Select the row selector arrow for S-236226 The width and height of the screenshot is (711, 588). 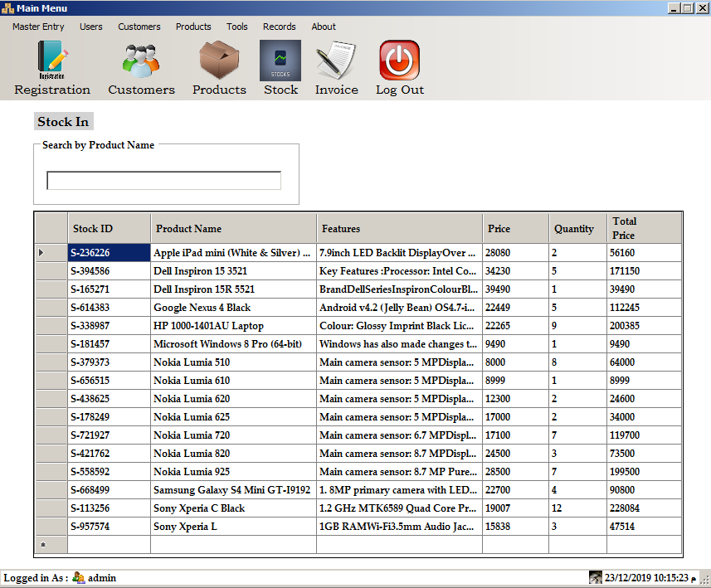(51, 252)
